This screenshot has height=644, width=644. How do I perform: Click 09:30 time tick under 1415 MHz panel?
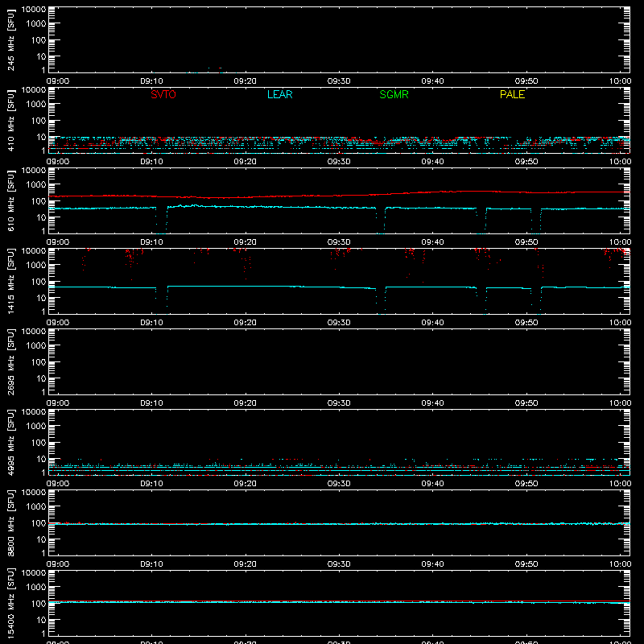coord(339,323)
